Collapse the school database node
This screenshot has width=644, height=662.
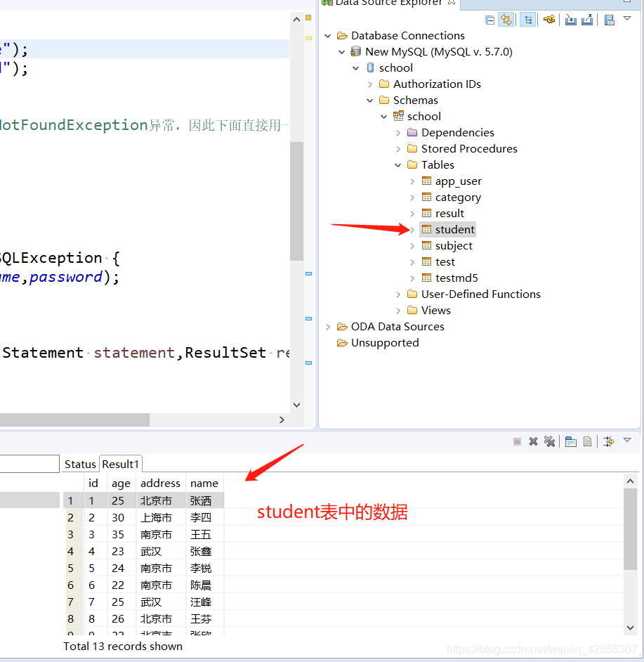pos(356,68)
